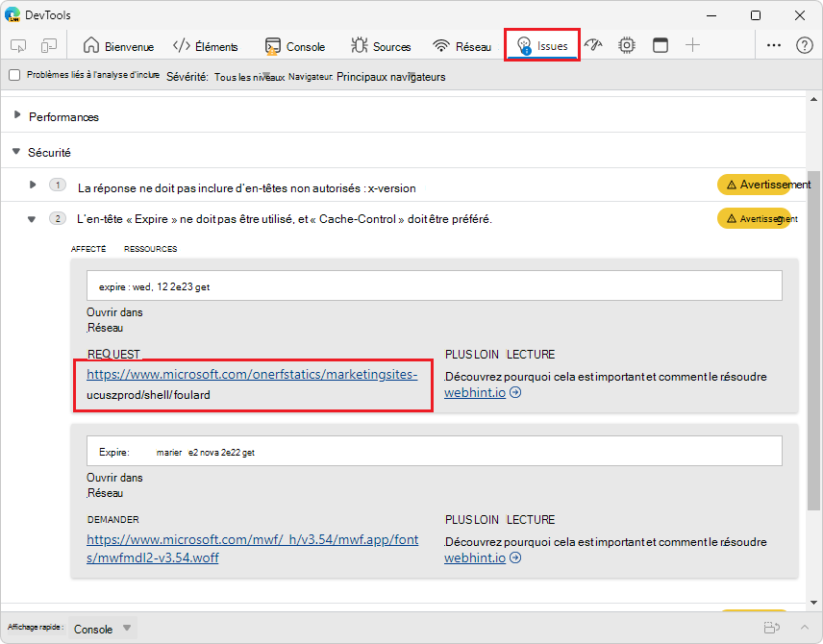
Task: Open second resource's Ouvrir dans Réseau link
Action: point(114,485)
